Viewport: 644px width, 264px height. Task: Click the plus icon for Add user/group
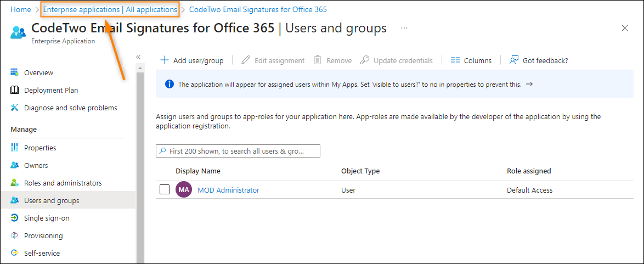point(164,60)
